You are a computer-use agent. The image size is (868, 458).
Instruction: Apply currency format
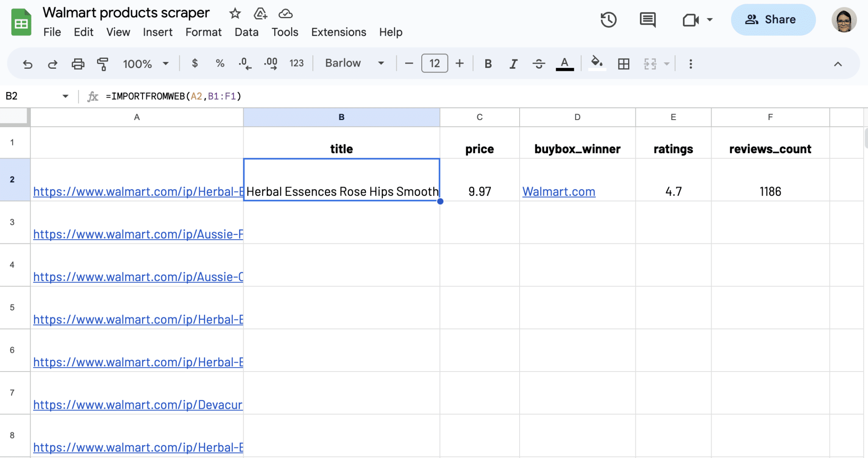(x=195, y=64)
